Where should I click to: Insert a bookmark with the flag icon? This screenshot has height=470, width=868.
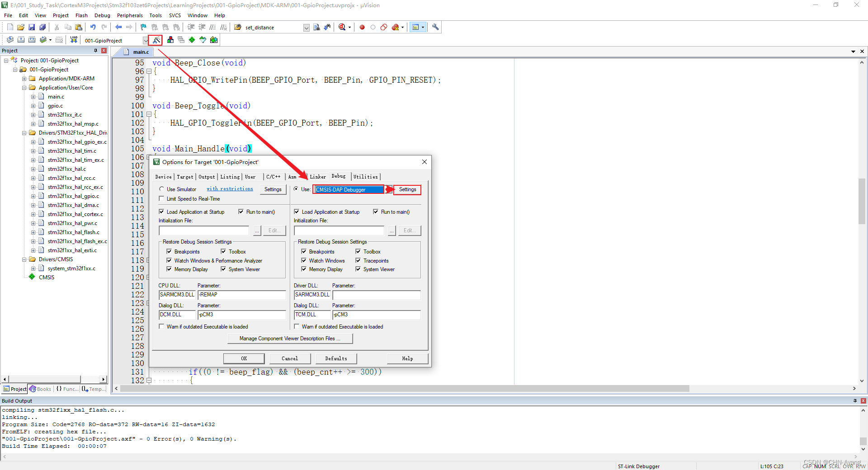[143, 27]
